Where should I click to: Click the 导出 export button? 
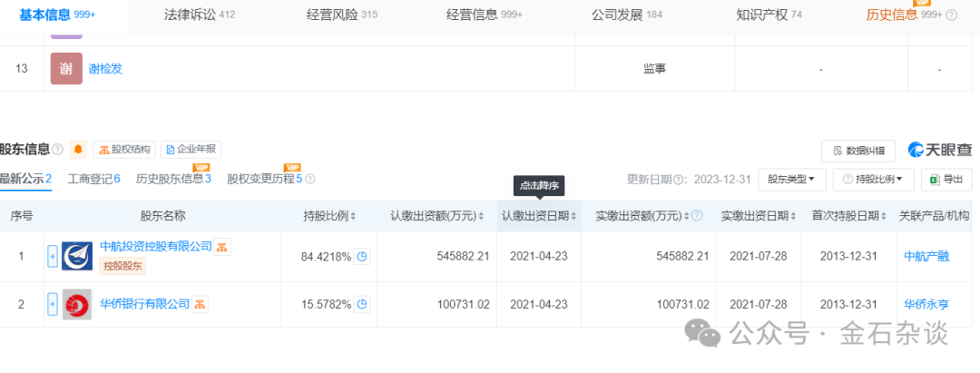point(946,180)
